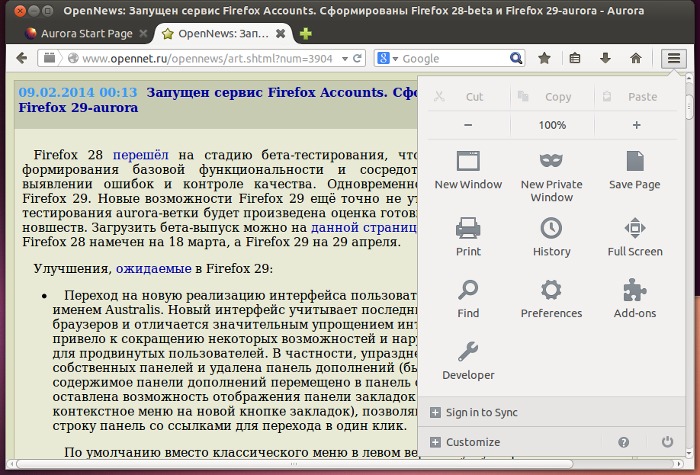Show the bookmarks list menu
Image resolution: width=700 pixels, height=475 pixels.
click(575, 58)
